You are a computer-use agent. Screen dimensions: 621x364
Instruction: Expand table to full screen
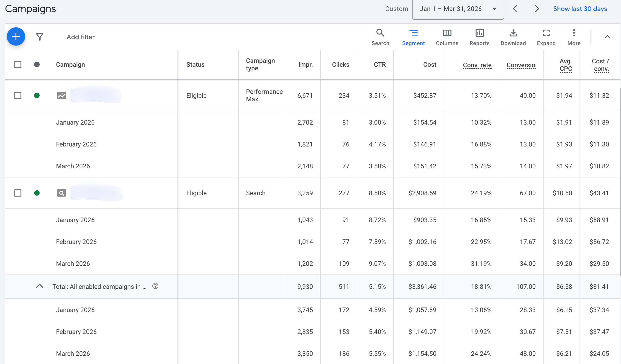546,37
